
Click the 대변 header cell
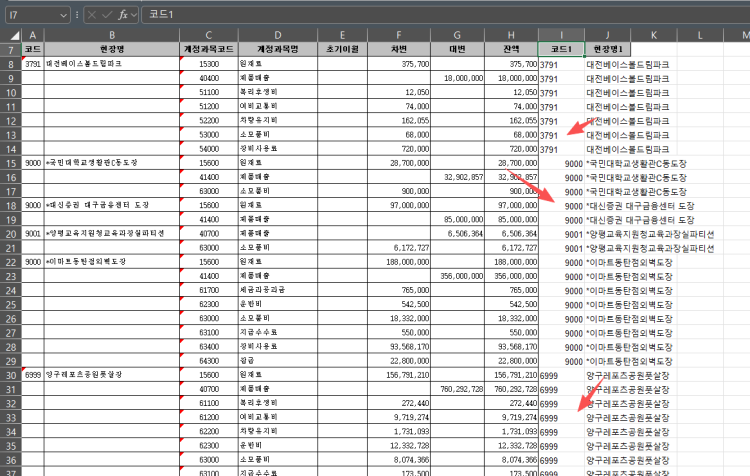457,48
